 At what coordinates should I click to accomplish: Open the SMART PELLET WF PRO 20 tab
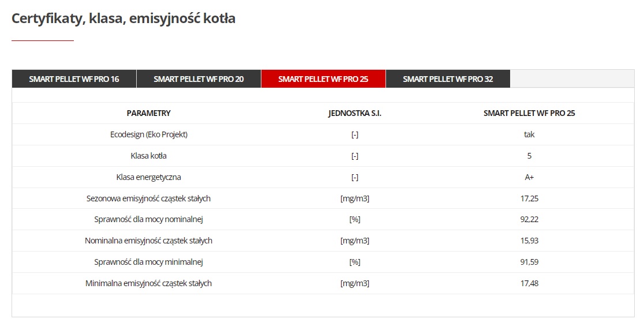(x=199, y=79)
